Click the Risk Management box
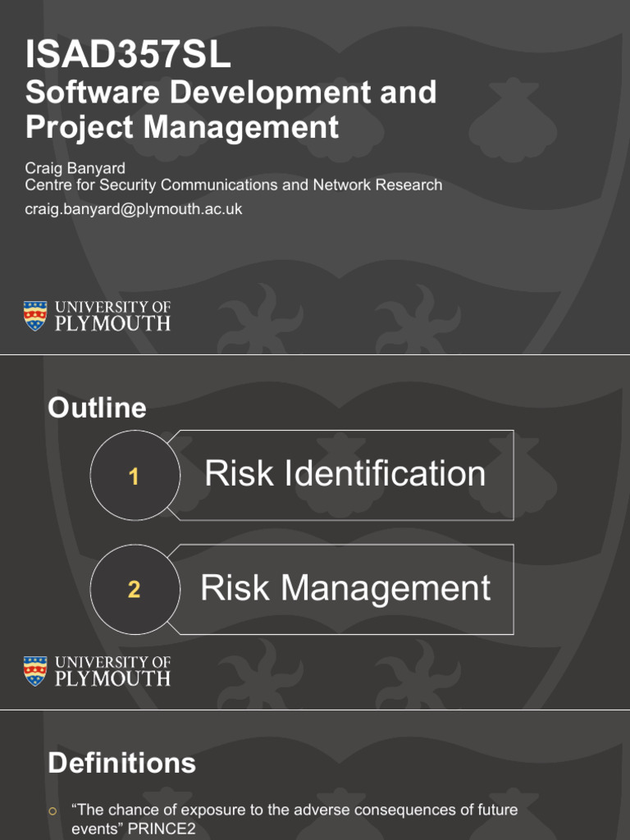The height and width of the screenshot is (840, 630). pos(345,588)
